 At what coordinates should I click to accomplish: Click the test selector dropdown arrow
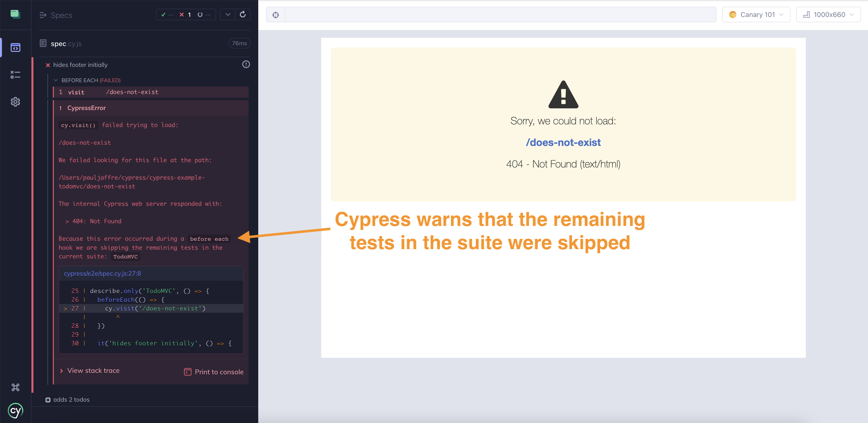click(x=227, y=15)
